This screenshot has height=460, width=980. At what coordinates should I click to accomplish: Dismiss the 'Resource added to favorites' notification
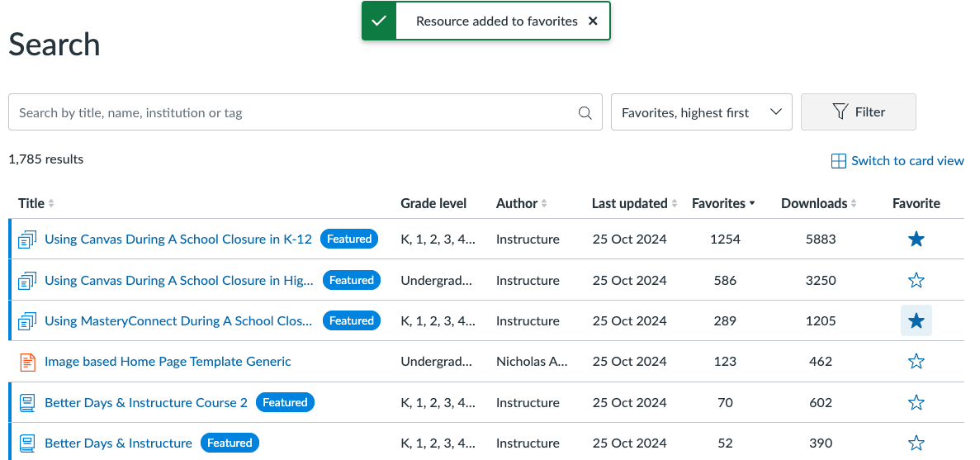point(593,21)
